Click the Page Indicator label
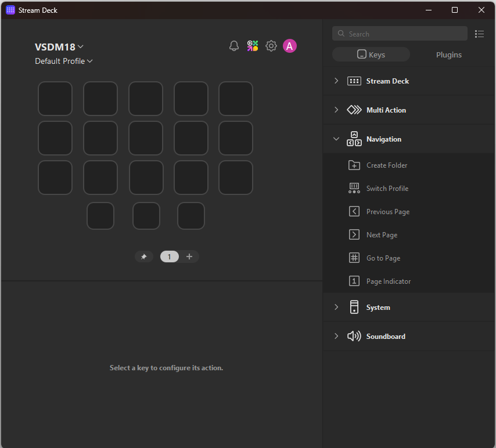Viewport: 496px width, 448px height. pos(389,281)
